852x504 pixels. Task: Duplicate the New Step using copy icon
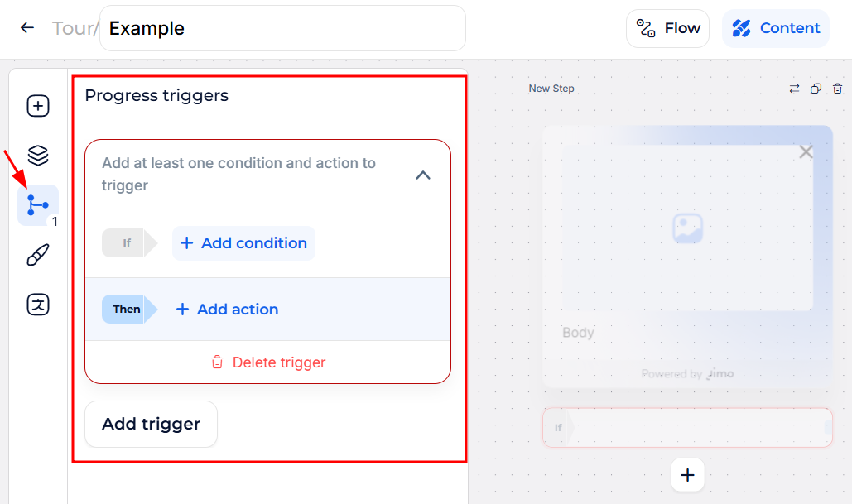(816, 89)
